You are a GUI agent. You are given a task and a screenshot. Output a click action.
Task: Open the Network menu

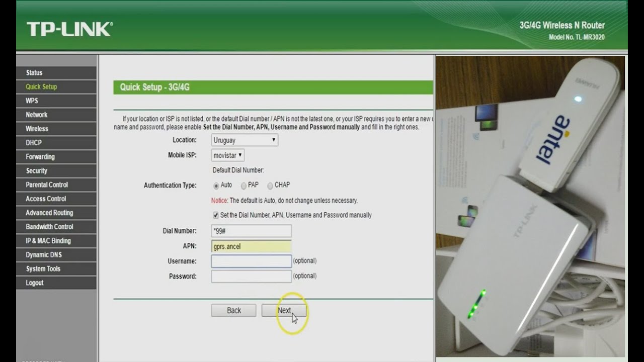(x=56, y=115)
